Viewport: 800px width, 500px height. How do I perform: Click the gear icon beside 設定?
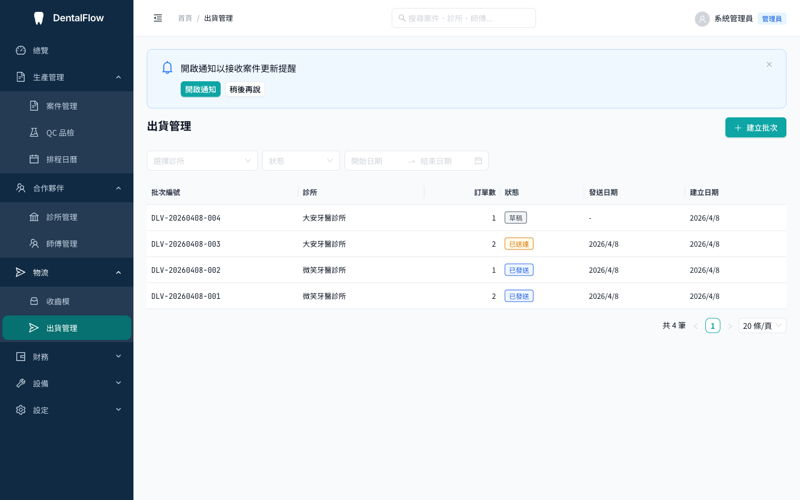click(20, 410)
